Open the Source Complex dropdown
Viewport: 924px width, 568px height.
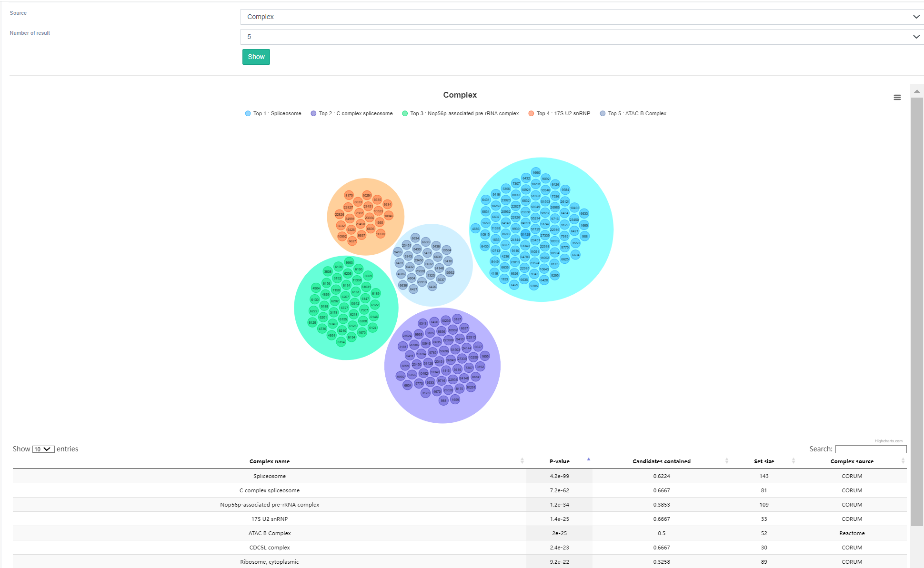click(x=582, y=17)
